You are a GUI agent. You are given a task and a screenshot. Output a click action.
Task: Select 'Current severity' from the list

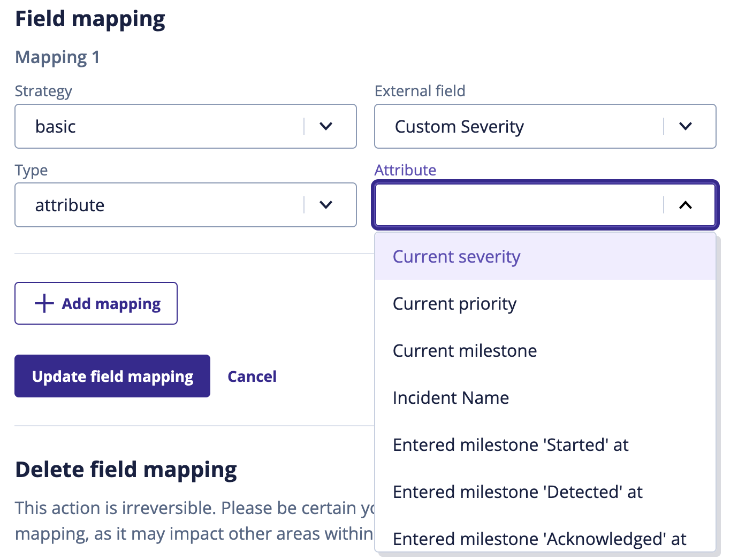456,256
